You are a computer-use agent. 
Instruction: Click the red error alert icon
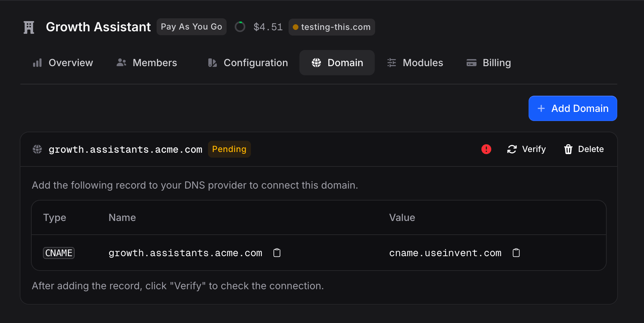(486, 149)
